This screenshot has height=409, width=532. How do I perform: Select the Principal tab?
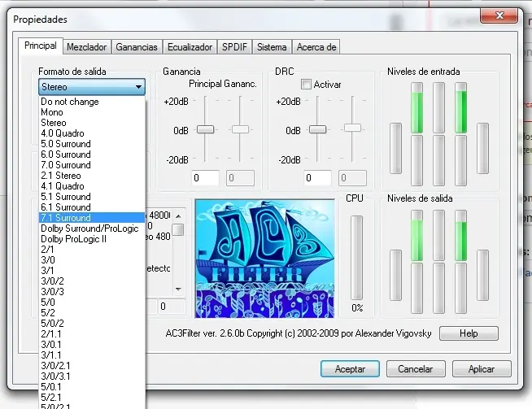(x=41, y=46)
